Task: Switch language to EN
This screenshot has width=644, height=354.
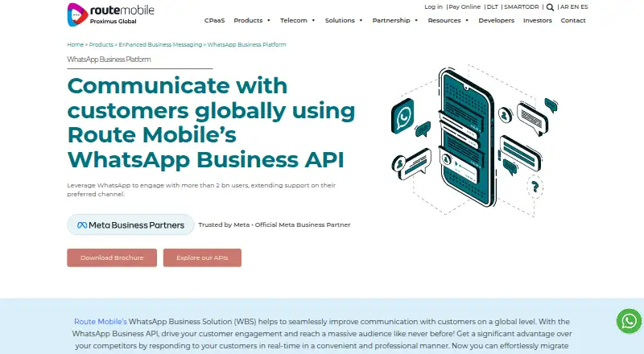Action: click(x=575, y=6)
